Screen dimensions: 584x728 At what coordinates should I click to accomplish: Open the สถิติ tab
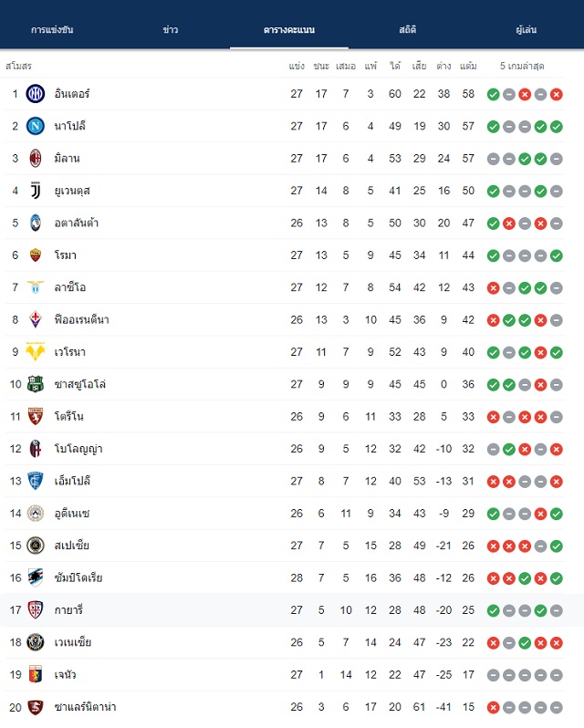pos(408,30)
